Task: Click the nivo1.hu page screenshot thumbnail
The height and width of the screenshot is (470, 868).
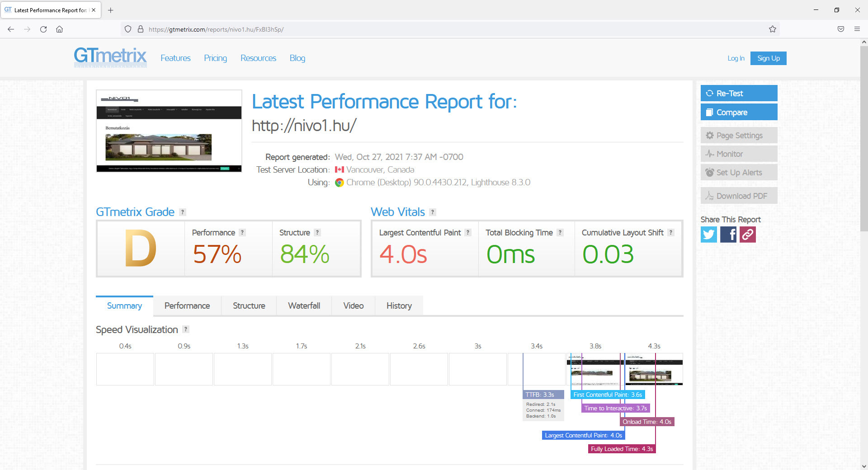Action: click(x=169, y=131)
